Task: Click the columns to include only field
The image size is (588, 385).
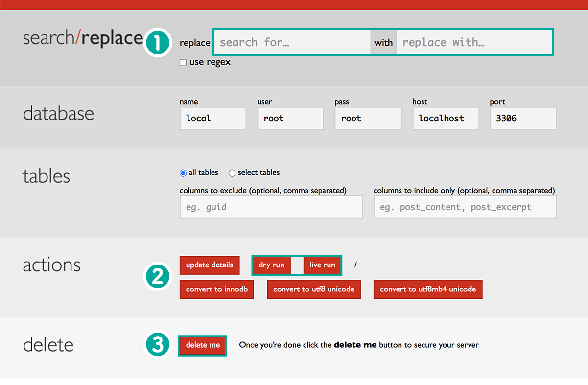Action: [465, 207]
